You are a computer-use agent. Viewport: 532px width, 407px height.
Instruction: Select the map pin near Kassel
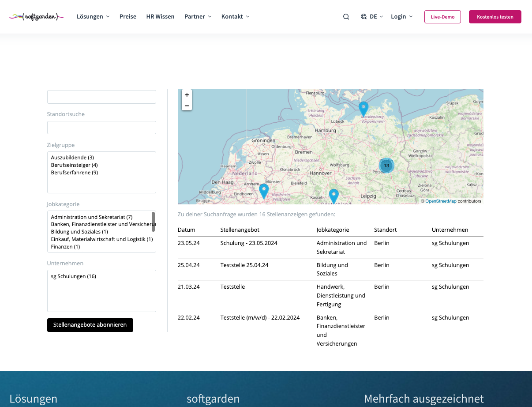(334, 196)
